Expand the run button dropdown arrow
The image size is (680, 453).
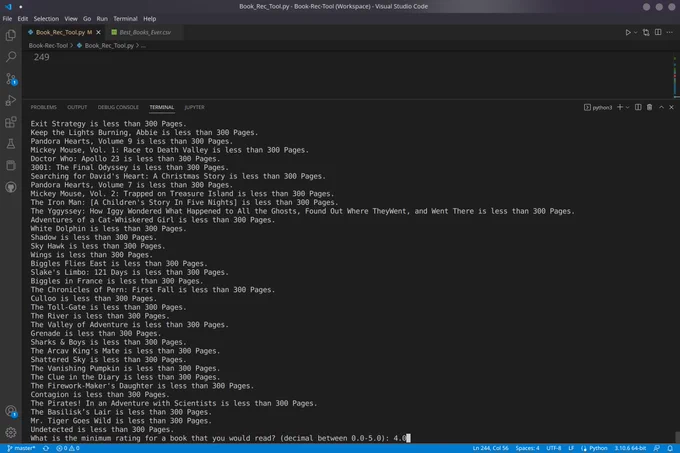pos(636,33)
